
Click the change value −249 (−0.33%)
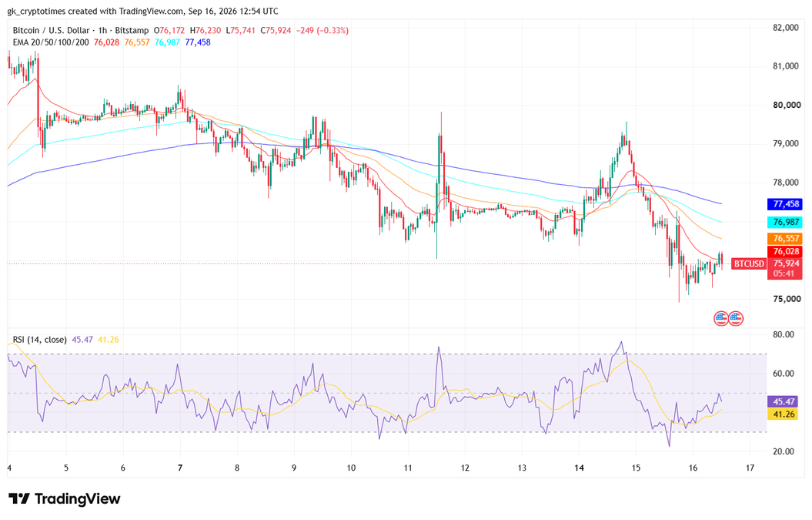(322, 31)
